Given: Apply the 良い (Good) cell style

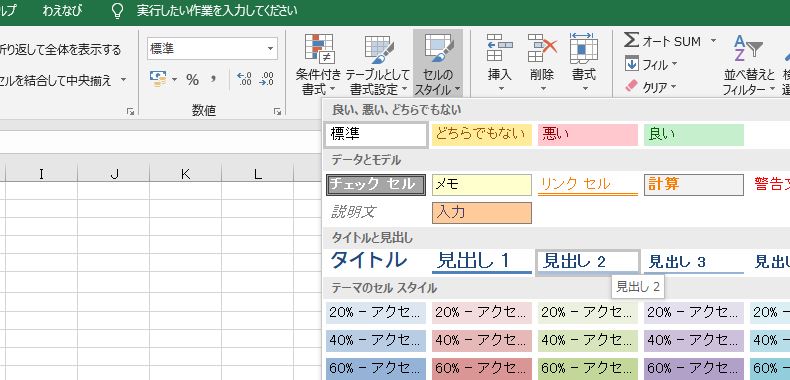Looking at the screenshot, I should (694, 135).
